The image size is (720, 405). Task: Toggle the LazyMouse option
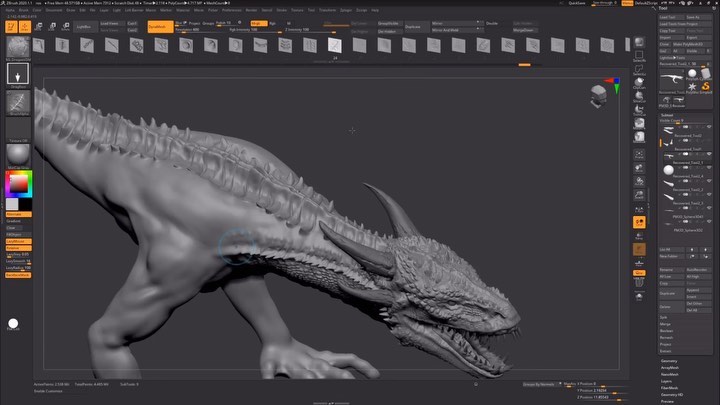coord(18,241)
